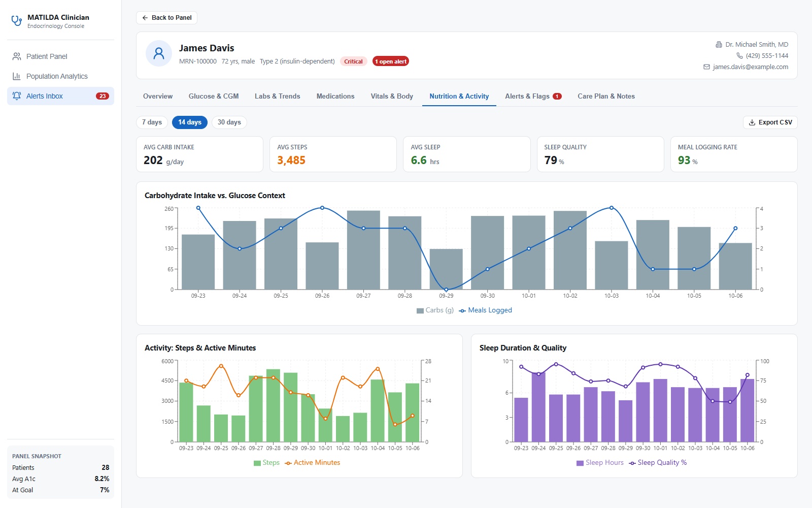This screenshot has width=812, height=508.
Task: Click the MEAL LOGGING RATE value 93 %
Action: [x=688, y=161]
